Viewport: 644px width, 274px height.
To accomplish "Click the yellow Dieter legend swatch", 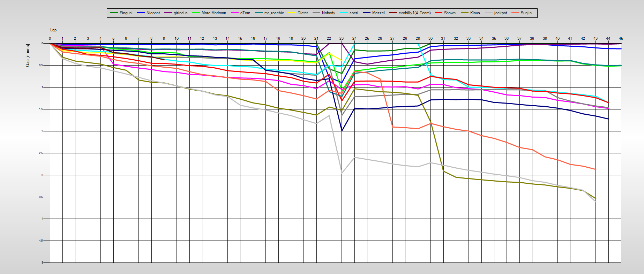I will [x=292, y=13].
